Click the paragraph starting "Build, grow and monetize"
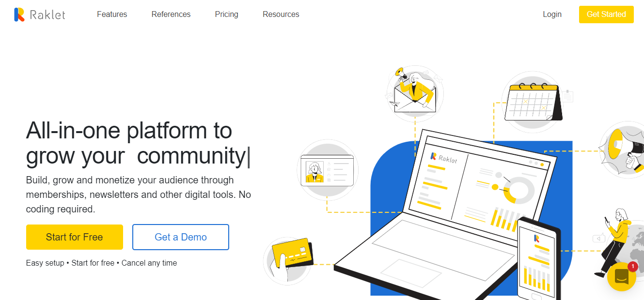 click(x=139, y=195)
